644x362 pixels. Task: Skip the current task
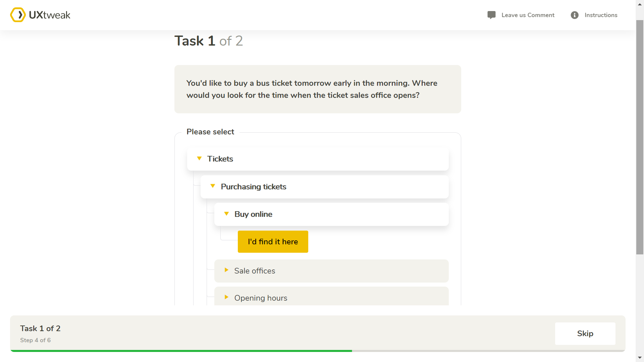pyautogui.click(x=585, y=334)
